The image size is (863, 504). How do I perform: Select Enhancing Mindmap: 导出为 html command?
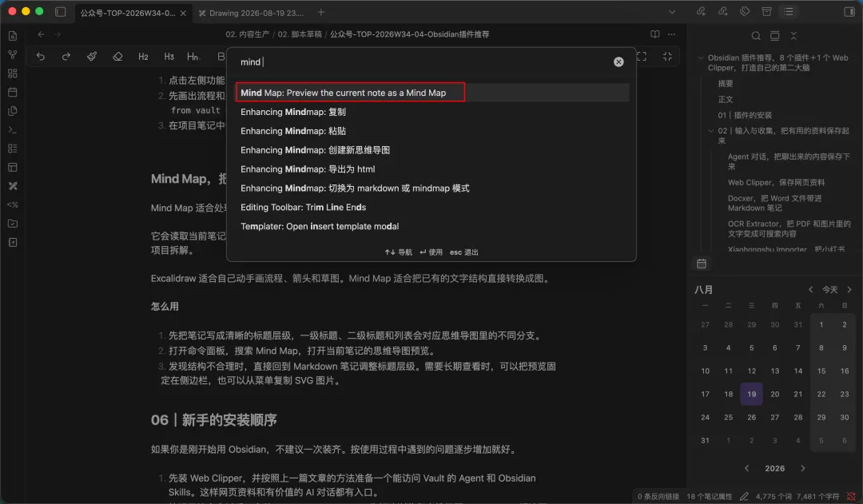point(432,169)
